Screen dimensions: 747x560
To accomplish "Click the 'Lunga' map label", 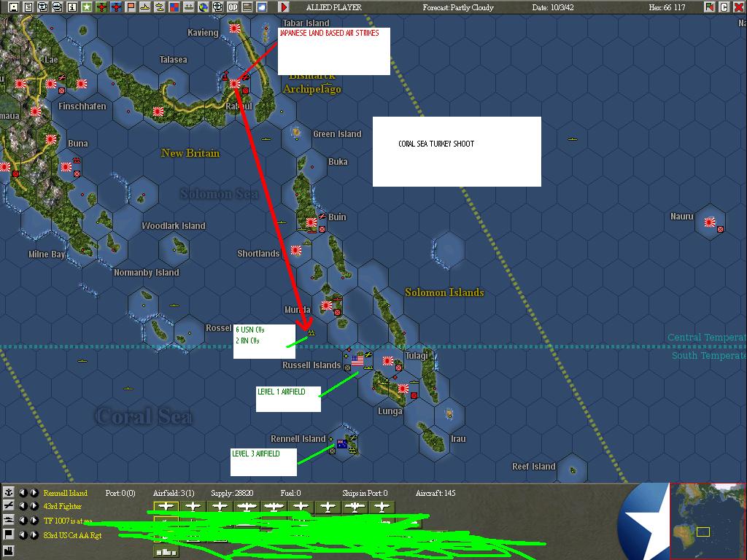I will [x=390, y=411].
